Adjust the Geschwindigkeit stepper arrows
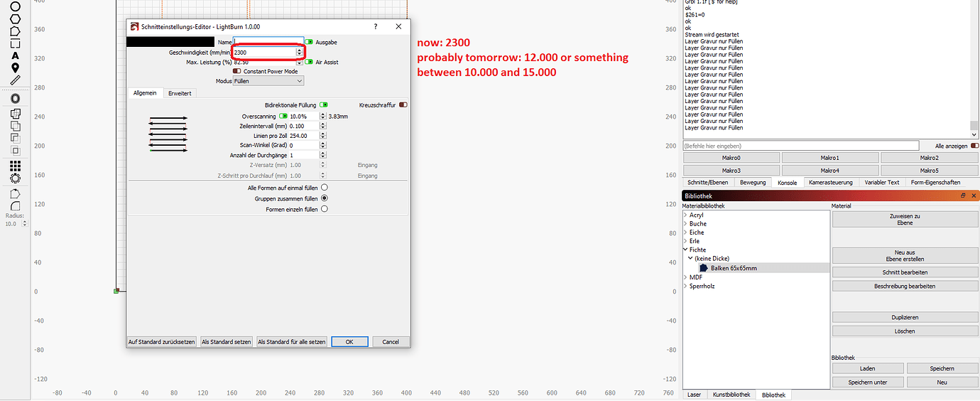This screenshot has width=980, height=401. 299,52
